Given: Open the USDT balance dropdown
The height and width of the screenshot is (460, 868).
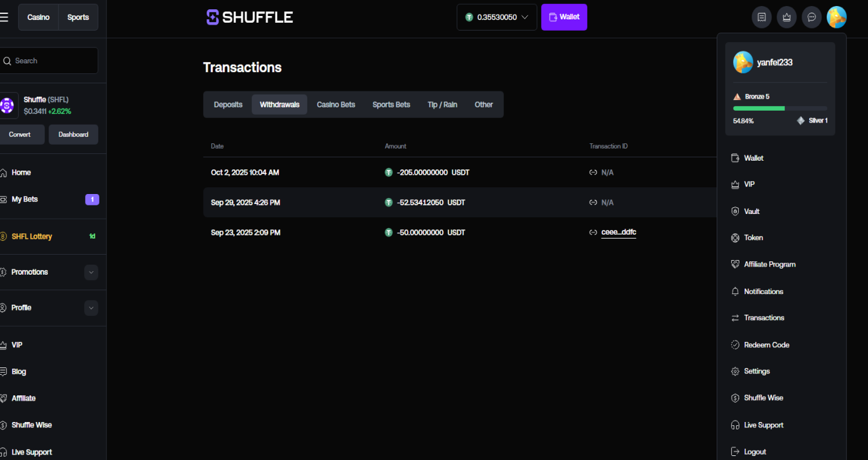Looking at the screenshot, I should point(497,17).
